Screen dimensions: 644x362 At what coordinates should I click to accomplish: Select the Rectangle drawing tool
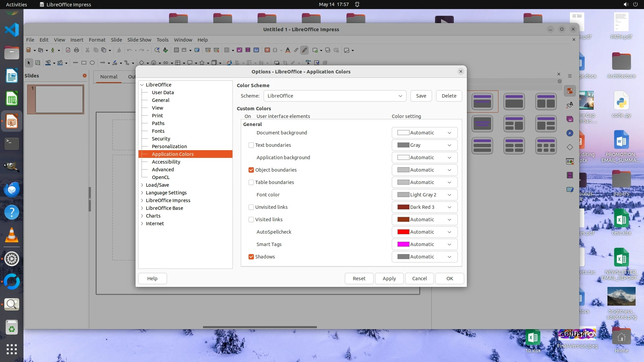[x=84, y=63]
